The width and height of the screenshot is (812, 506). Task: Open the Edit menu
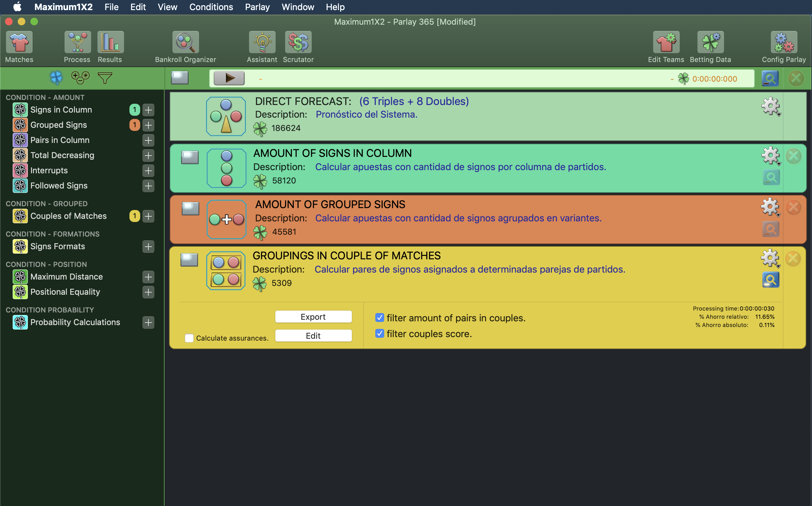coord(138,7)
